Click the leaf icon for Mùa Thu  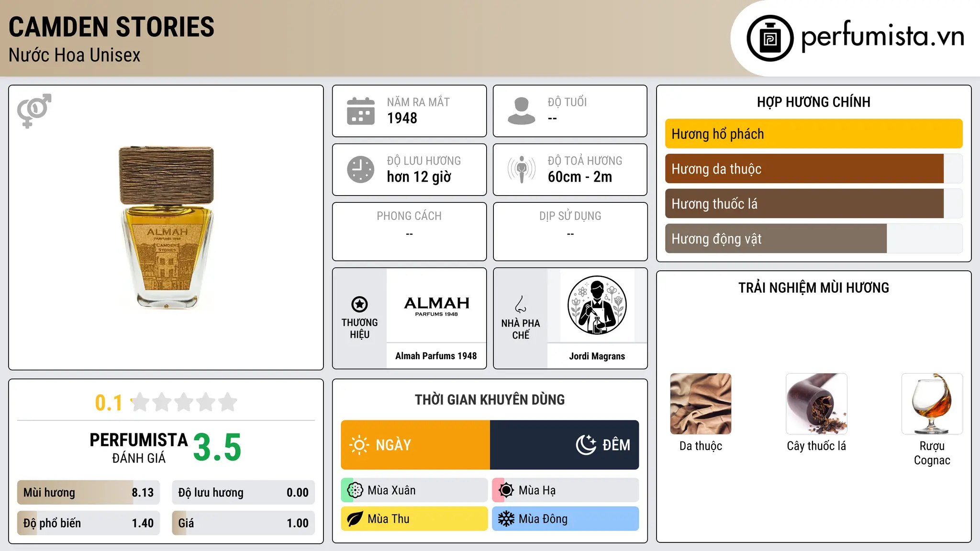click(355, 519)
